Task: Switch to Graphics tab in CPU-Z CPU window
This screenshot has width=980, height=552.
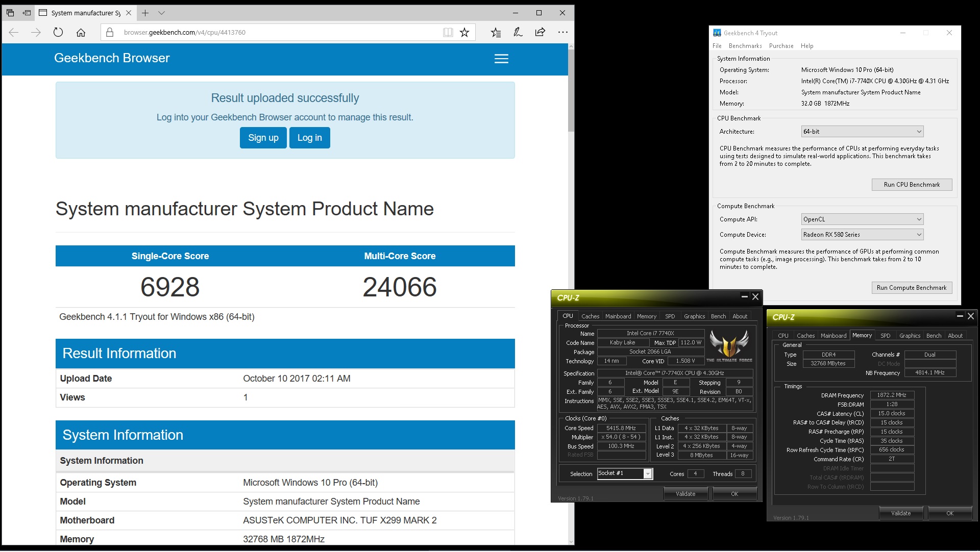Action: 695,316
